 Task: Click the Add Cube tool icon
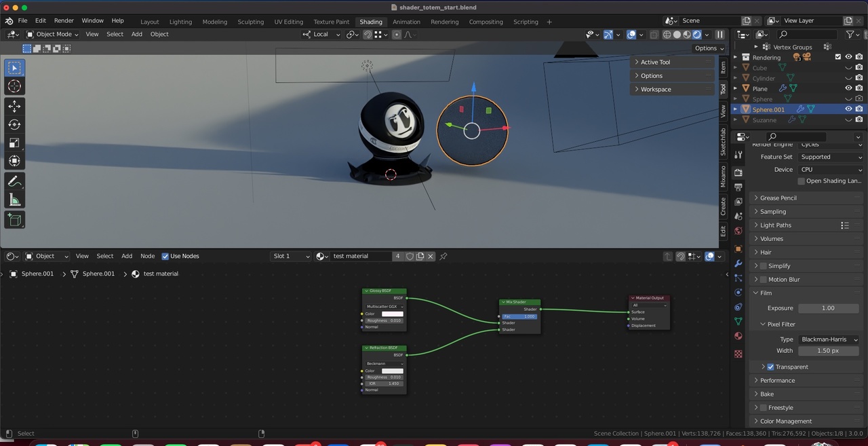(x=14, y=219)
